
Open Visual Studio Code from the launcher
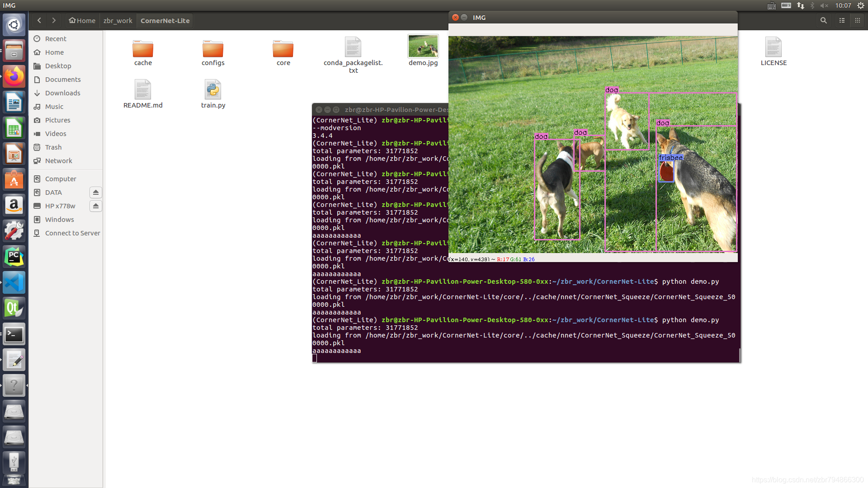[14, 282]
